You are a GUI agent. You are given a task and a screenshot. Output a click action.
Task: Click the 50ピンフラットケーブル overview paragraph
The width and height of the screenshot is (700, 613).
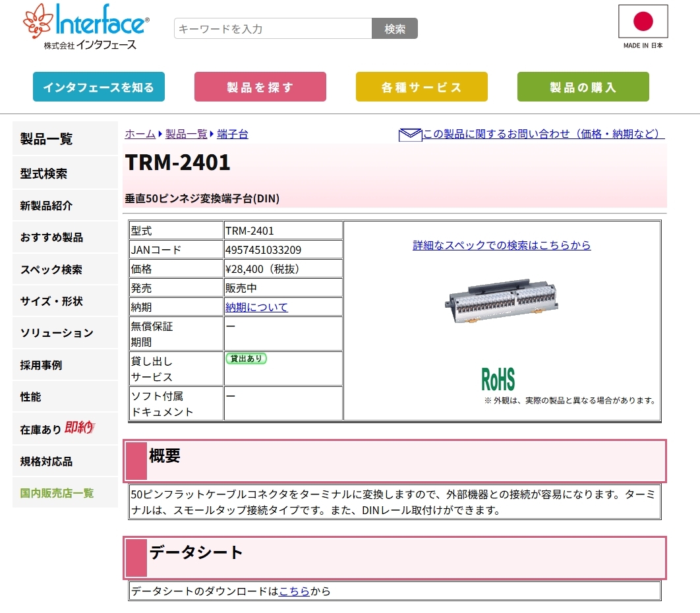coord(395,502)
